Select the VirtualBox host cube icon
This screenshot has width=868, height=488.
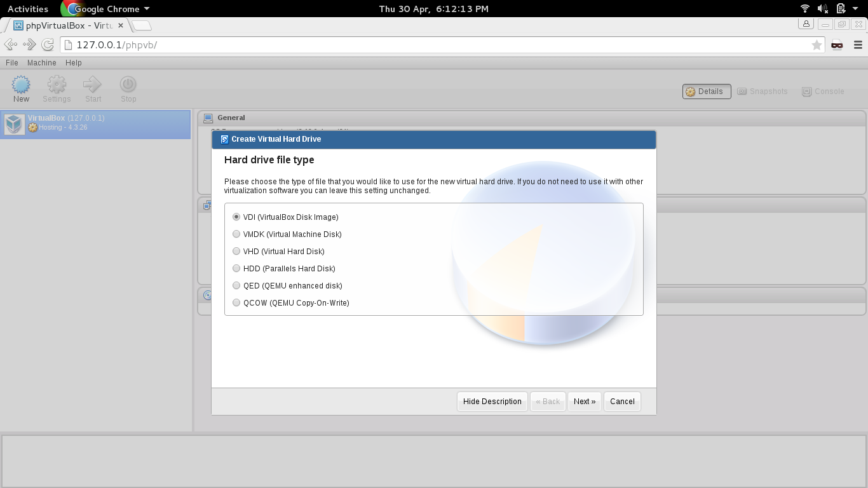(14, 124)
